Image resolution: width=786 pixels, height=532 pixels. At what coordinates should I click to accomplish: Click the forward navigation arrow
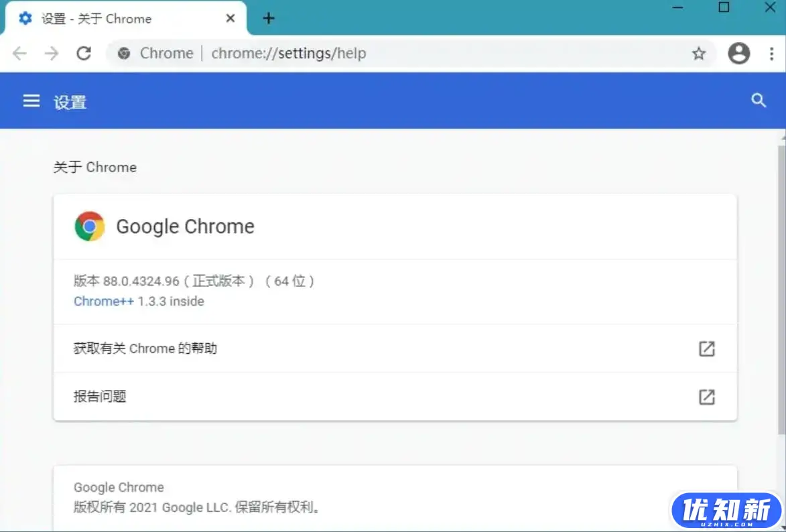click(52, 54)
